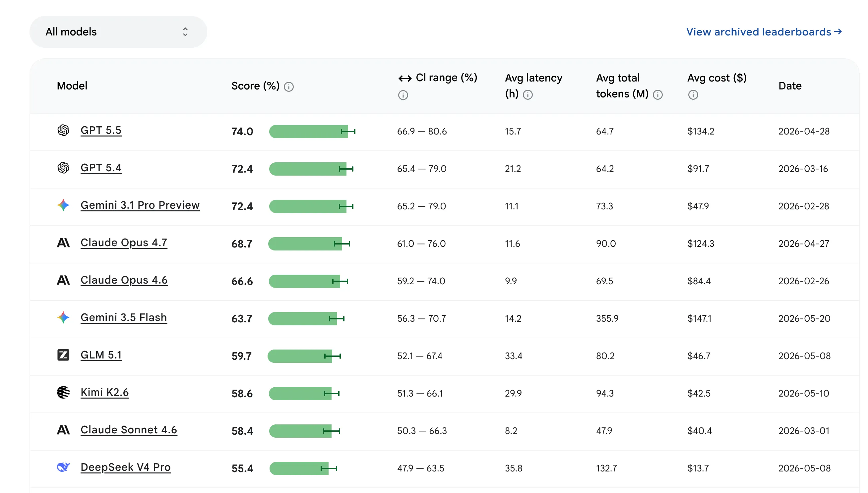Click the 90.0 tokens value

(606, 244)
